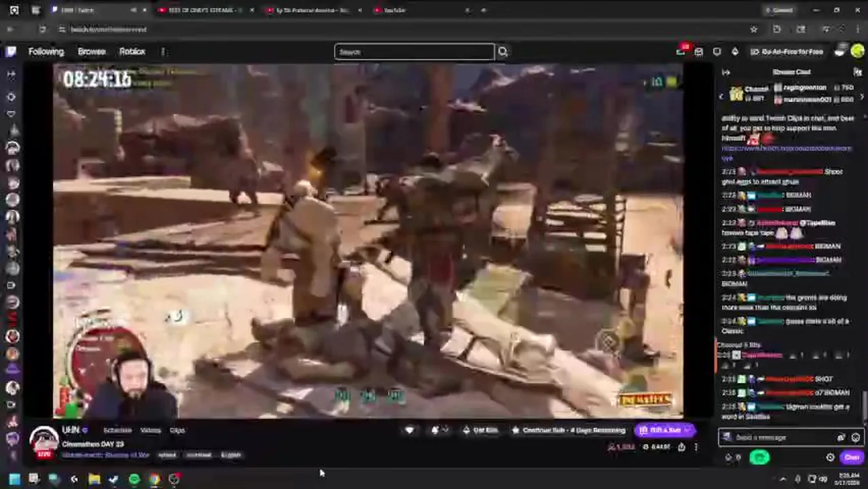Collapse the Stream Chat panel
The height and width of the screenshot is (489, 868).
point(725,72)
